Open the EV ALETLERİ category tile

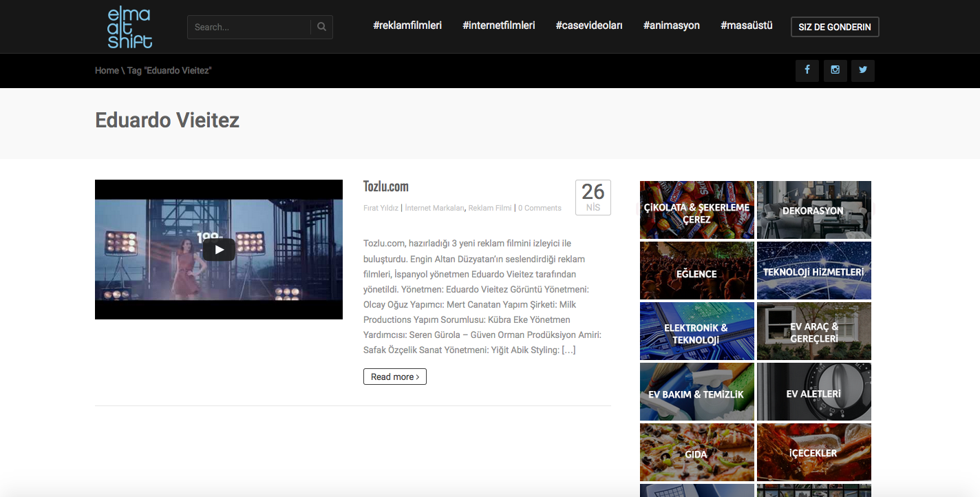coord(814,392)
